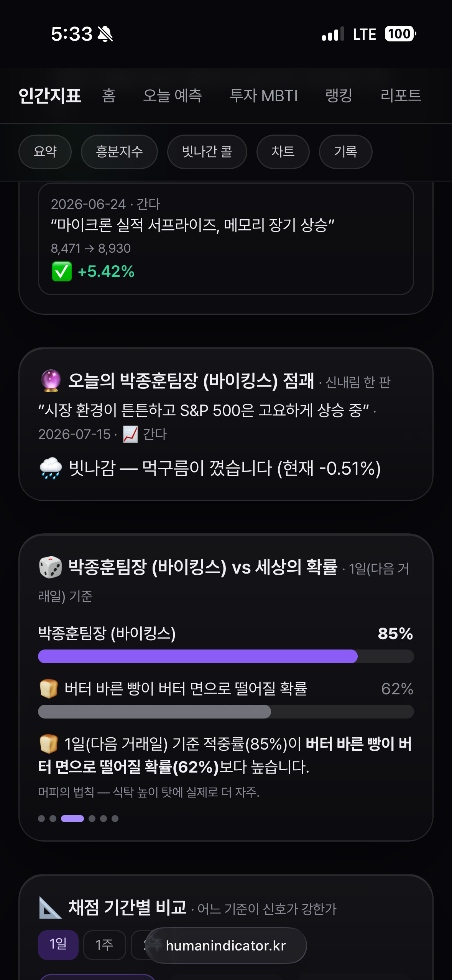Select the 1주 period chip
Image resolution: width=452 pixels, height=980 pixels.
tap(105, 945)
